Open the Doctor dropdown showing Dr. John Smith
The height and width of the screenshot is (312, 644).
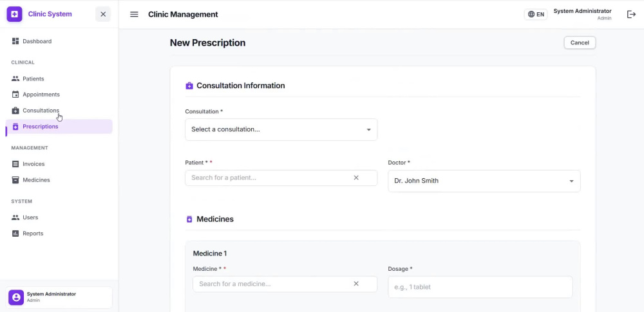(484, 181)
